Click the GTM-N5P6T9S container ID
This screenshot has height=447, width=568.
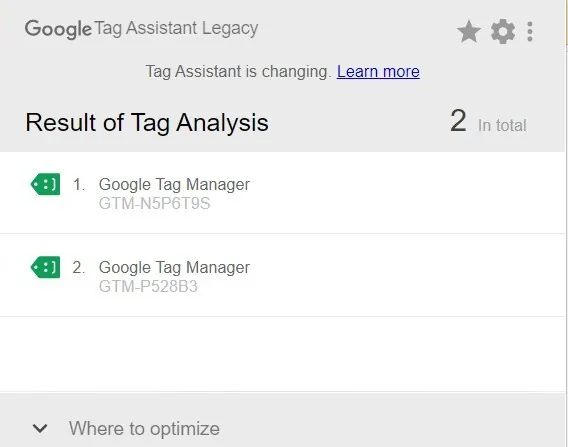(x=154, y=204)
